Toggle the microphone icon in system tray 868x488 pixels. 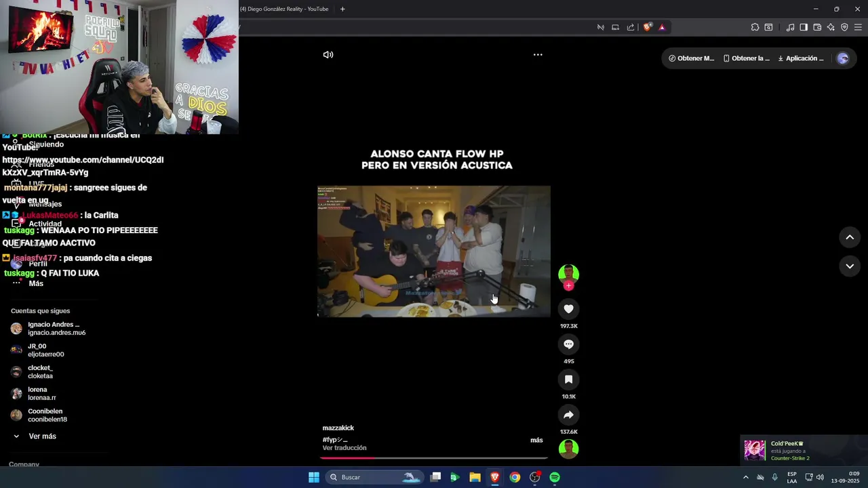coord(774,477)
